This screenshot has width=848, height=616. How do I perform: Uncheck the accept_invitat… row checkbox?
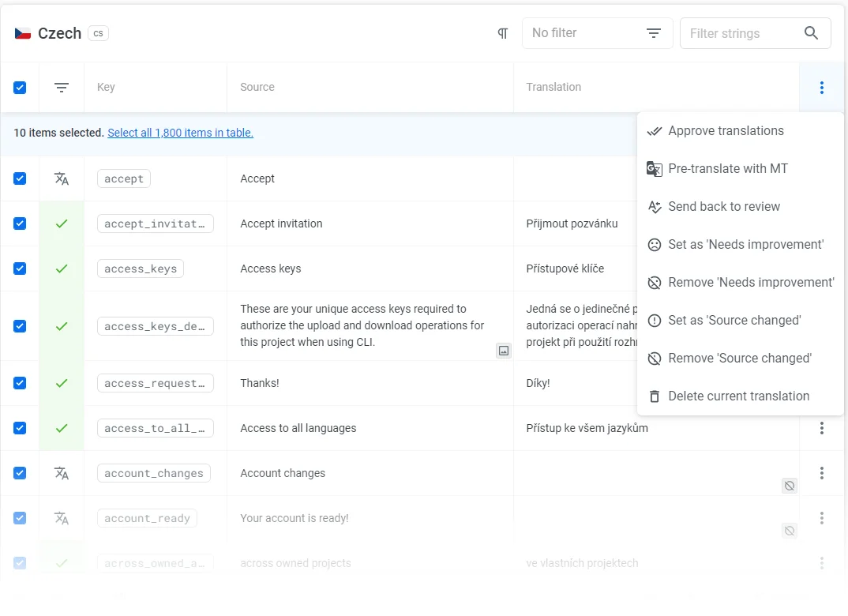tap(20, 223)
